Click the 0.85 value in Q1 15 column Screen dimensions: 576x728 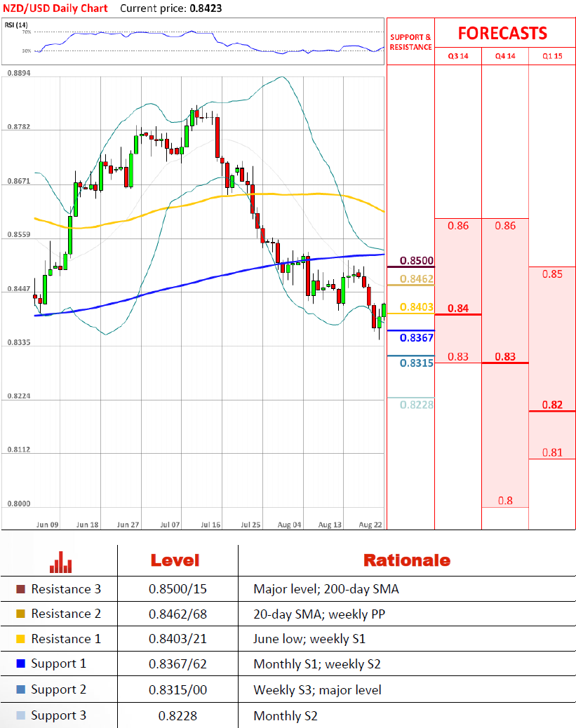point(552,274)
